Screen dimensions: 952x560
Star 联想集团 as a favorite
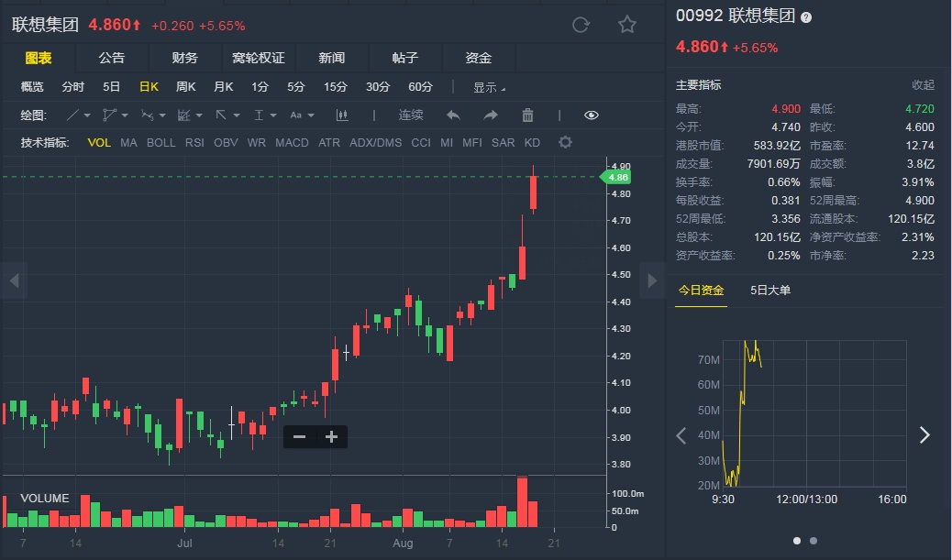[x=627, y=25]
